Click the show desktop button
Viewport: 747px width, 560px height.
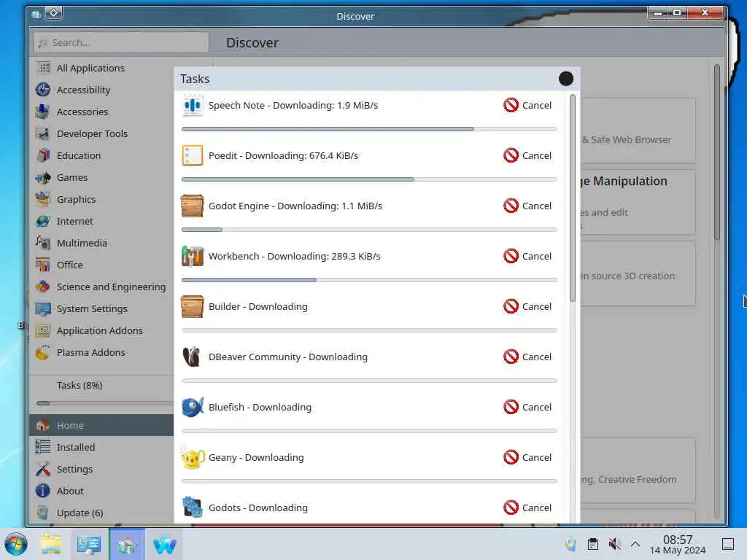pyautogui.click(x=727, y=544)
